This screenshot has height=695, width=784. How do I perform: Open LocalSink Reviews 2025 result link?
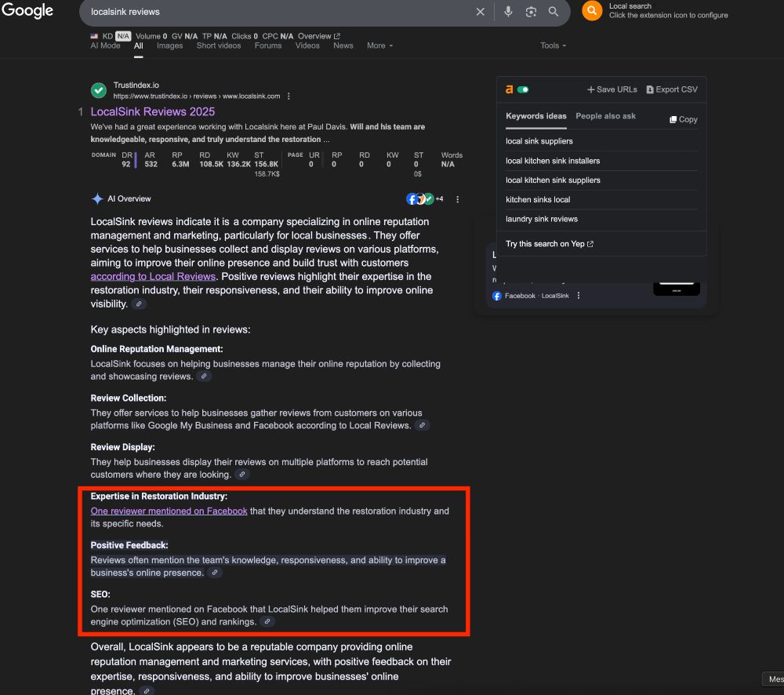point(153,111)
